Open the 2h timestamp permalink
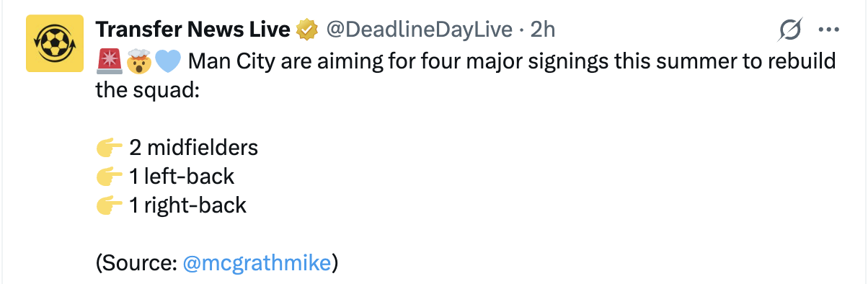868x284 pixels. click(543, 29)
